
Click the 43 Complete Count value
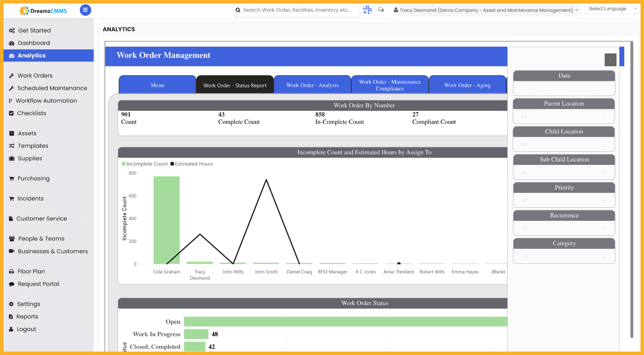pyautogui.click(x=221, y=115)
